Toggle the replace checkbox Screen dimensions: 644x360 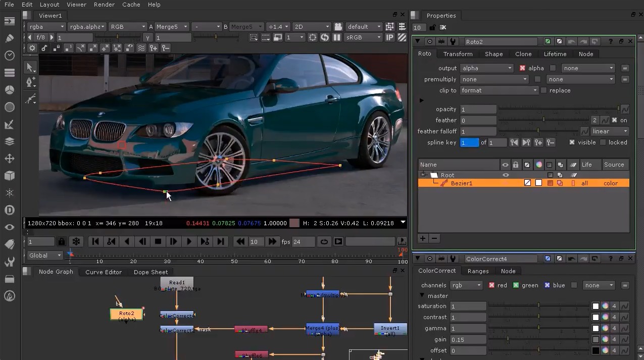coord(544,90)
